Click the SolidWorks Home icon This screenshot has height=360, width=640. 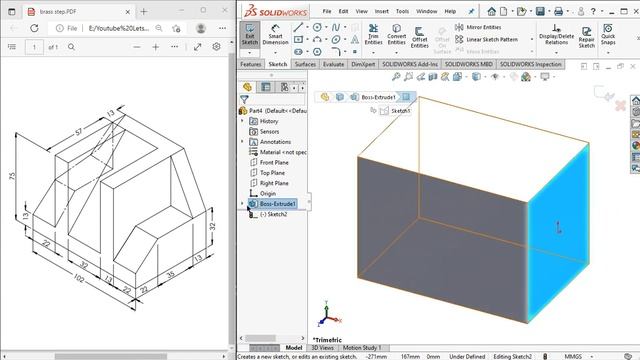491,11
